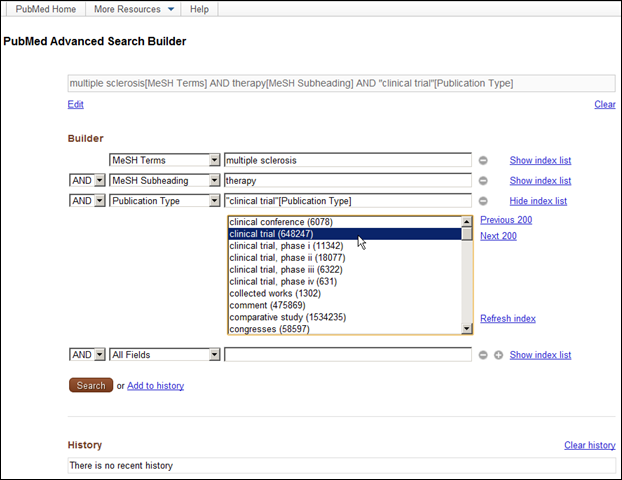The image size is (622, 480).
Task: Change the AND operator for therapy row
Action: (x=97, y=181)
